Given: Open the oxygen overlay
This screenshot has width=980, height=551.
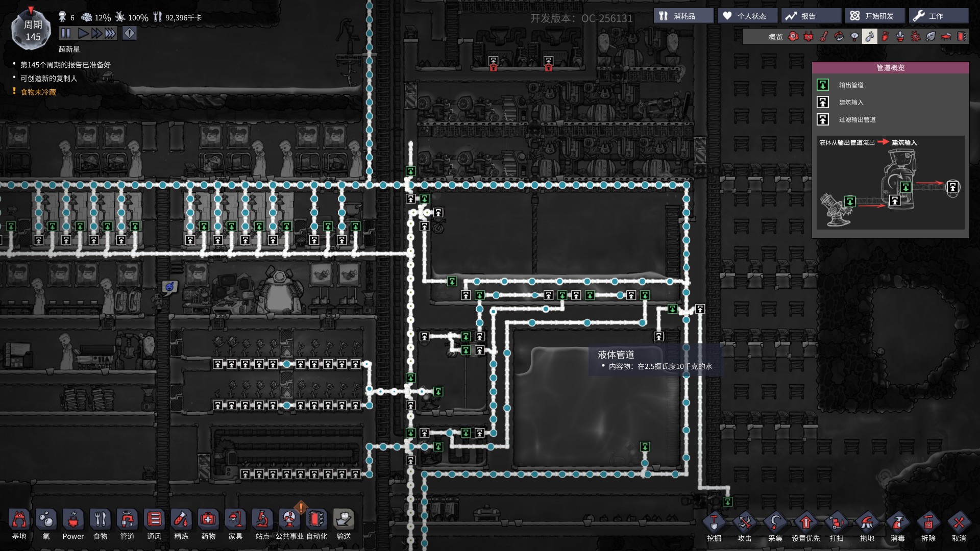Looking at the screenshot, I should 793,37.
